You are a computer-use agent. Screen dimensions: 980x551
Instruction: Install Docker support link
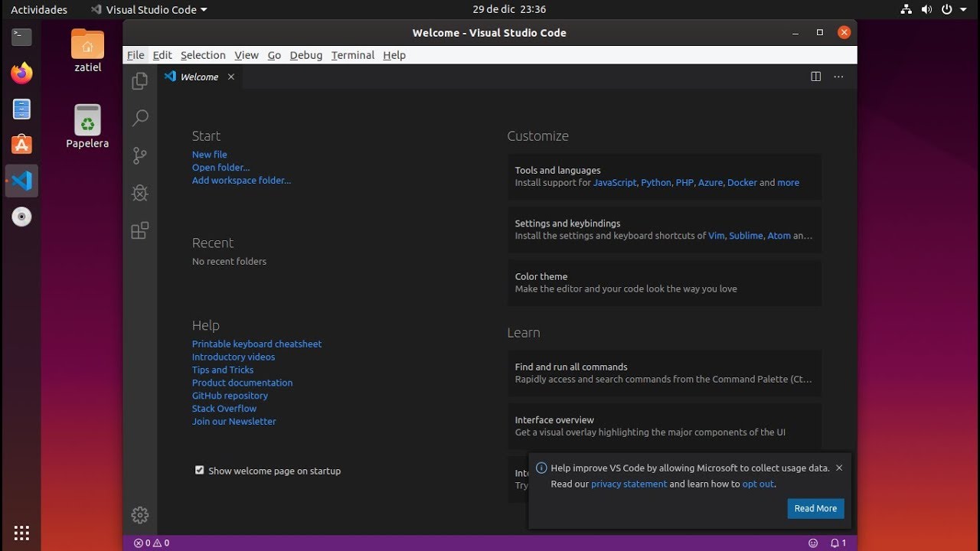pyautogui.click(x=742, y=183)
